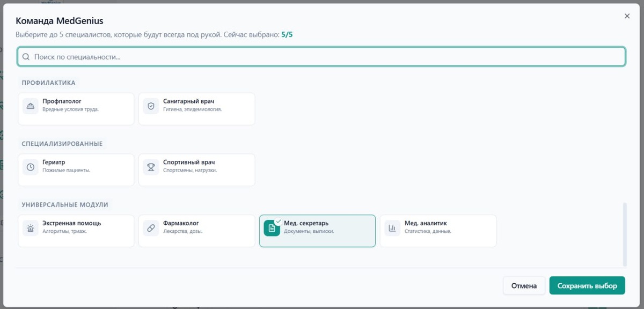Screen dimensions: 644x309
Task: Select the Спортивный врач card
Action: coord(196,170)
